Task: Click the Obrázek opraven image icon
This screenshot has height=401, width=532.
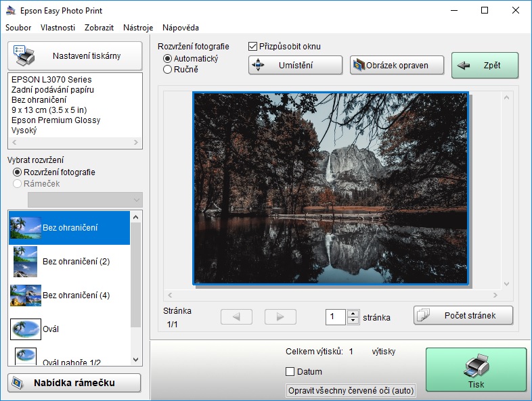Action: 359,66
